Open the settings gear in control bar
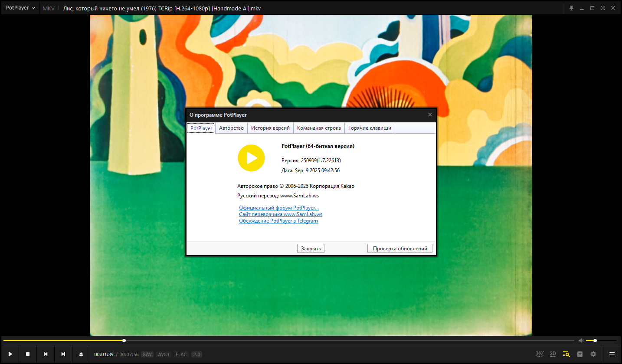Screen dimensions: 622x364 click(x=593, y=354)
